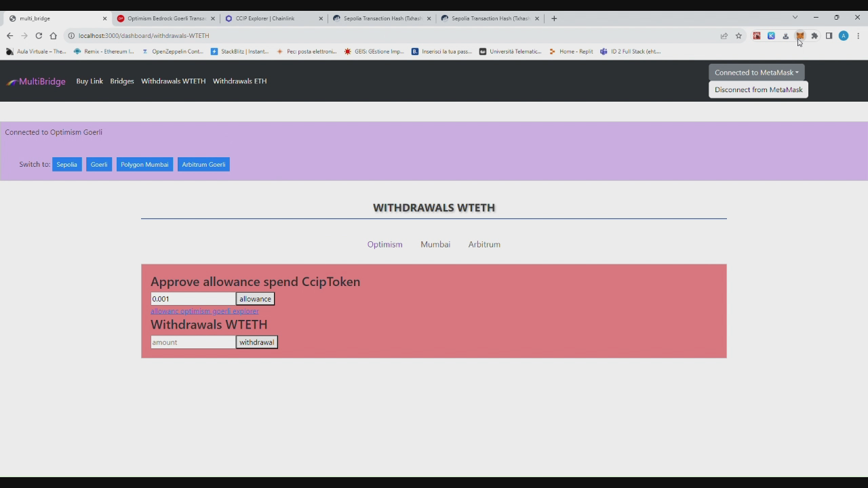
Task: Open the Pec: posta elettroni... bookmark
Action: coord(307,52)
